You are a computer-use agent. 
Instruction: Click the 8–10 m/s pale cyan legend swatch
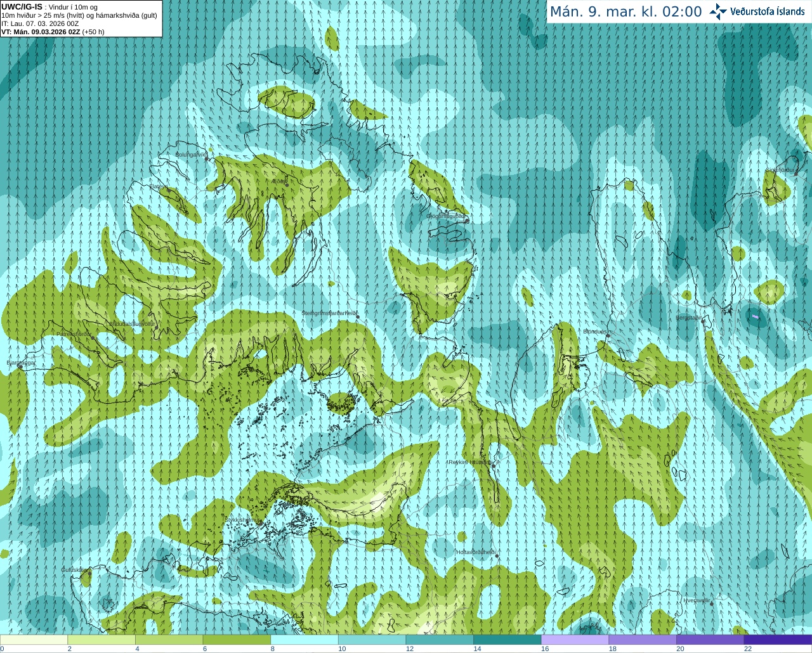point(304,640)
